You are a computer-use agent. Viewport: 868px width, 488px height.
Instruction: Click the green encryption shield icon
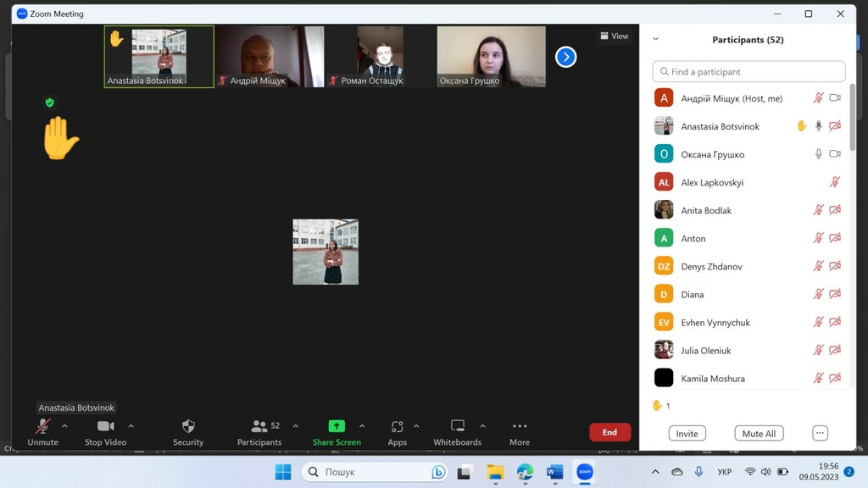point(49,103)
